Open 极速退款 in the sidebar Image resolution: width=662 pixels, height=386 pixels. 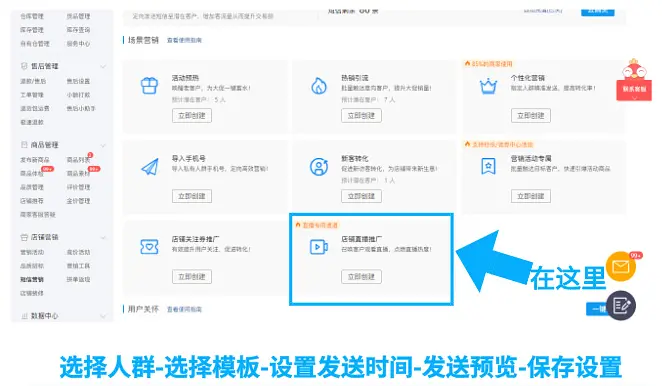coord(32,122)
